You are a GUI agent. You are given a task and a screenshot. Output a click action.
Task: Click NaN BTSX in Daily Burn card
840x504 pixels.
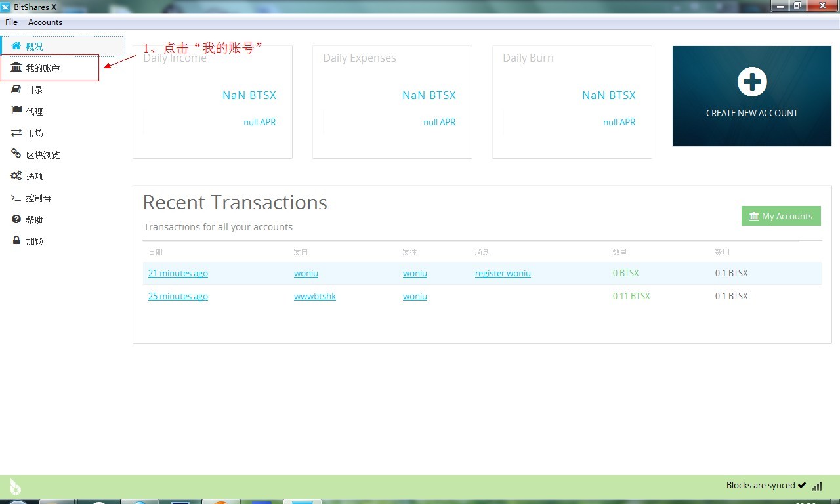(x=609, y=96)
